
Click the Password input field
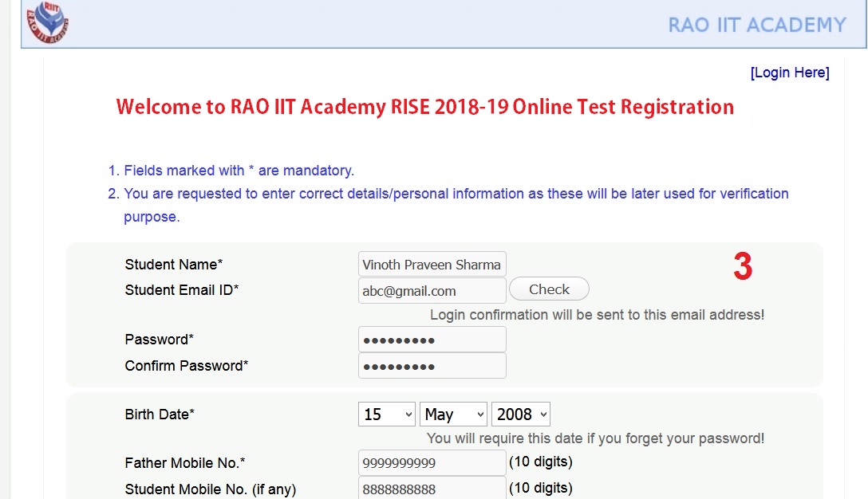coord(432,339)
